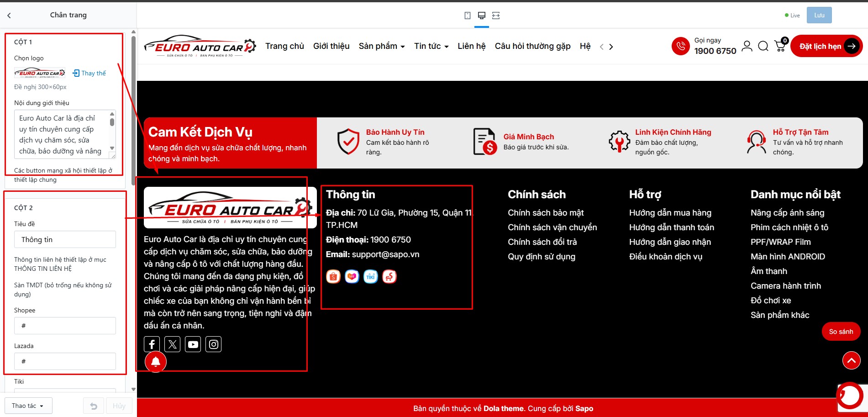Click the Facebook footer icon
Screen dimensions: 868x417
[152, 344]
